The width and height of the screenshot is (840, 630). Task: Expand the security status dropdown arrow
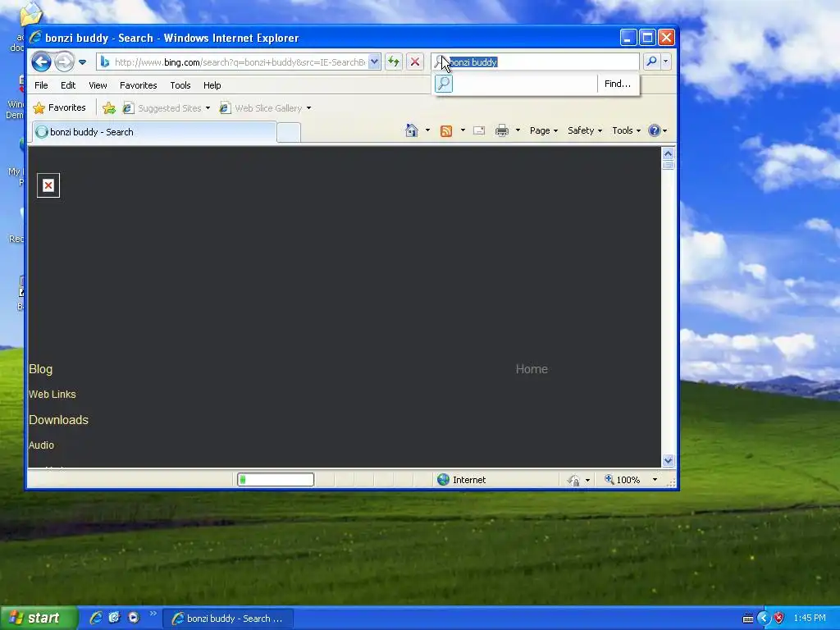tap(587, 480)
